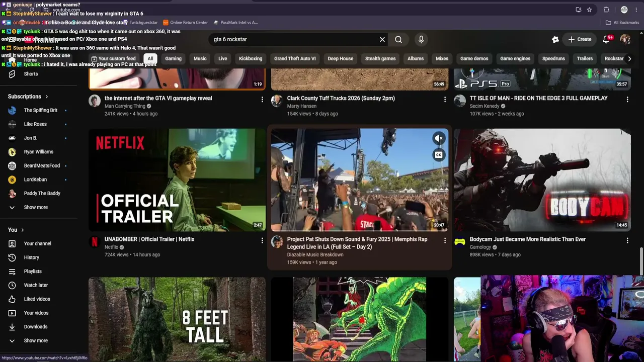
Task: Open Your videos in the sidebar
Action: click(x=36, y=313)
